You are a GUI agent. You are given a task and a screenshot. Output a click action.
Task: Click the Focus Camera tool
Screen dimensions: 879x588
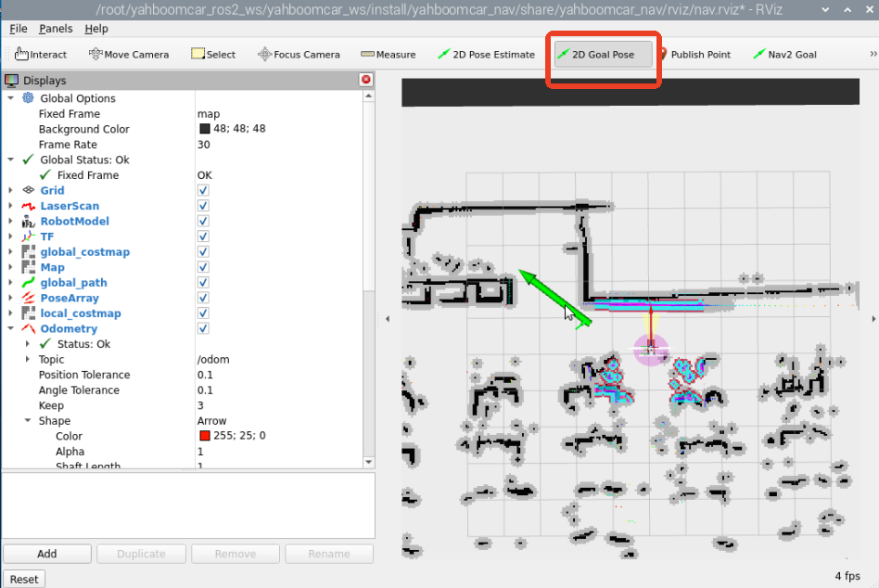click(299, 55)
